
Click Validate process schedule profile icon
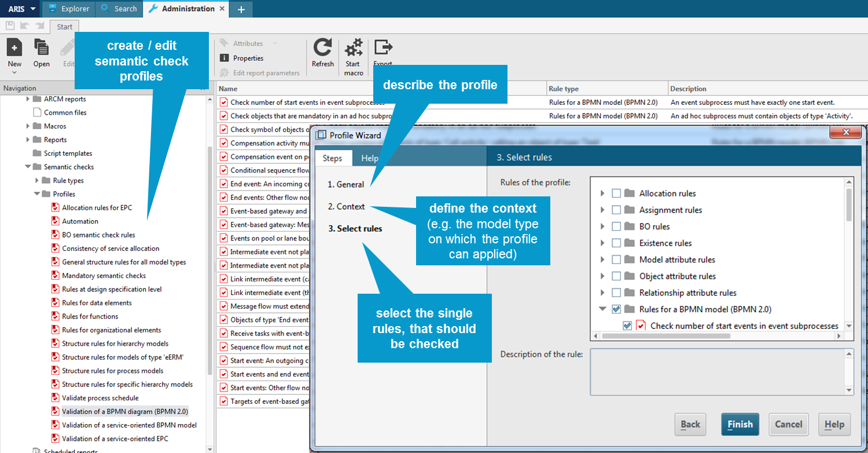click(x=56, y=397)
